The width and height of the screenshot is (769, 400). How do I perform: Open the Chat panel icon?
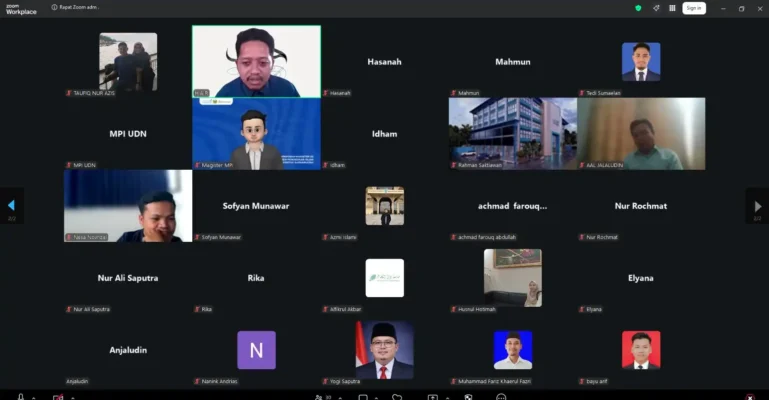tap(363, 397)
